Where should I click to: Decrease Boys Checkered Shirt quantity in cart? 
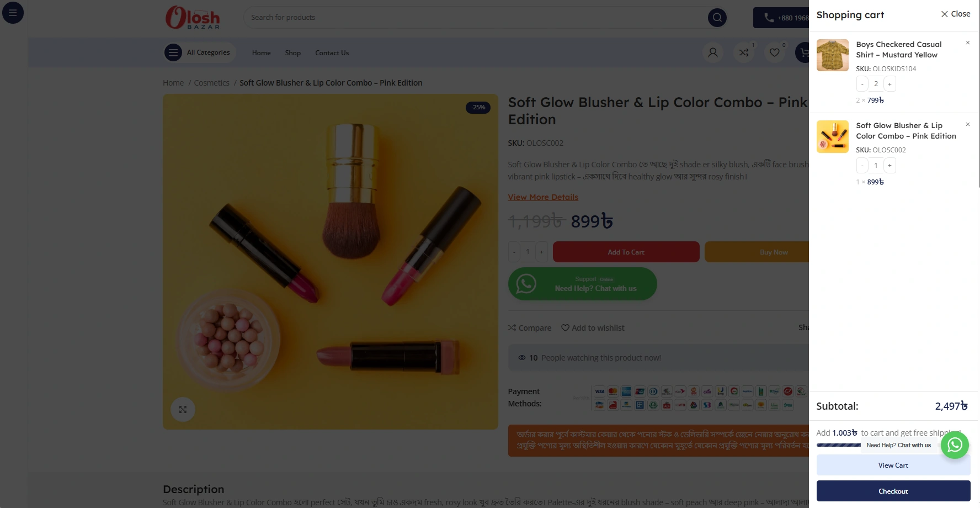click(x=862, y=84)
